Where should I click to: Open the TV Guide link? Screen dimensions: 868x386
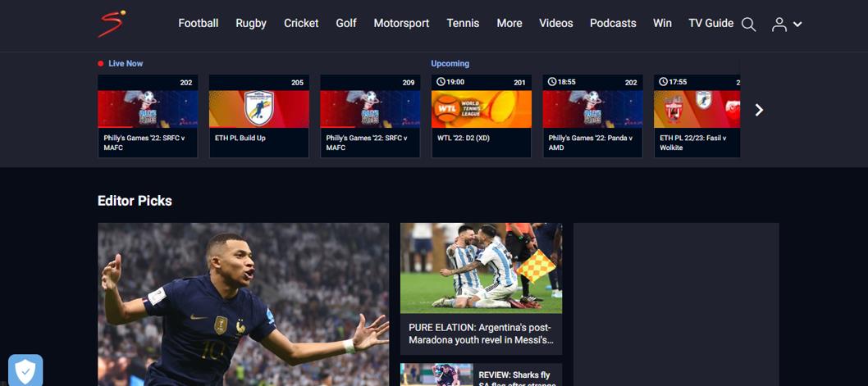click(x=710, y=23)
